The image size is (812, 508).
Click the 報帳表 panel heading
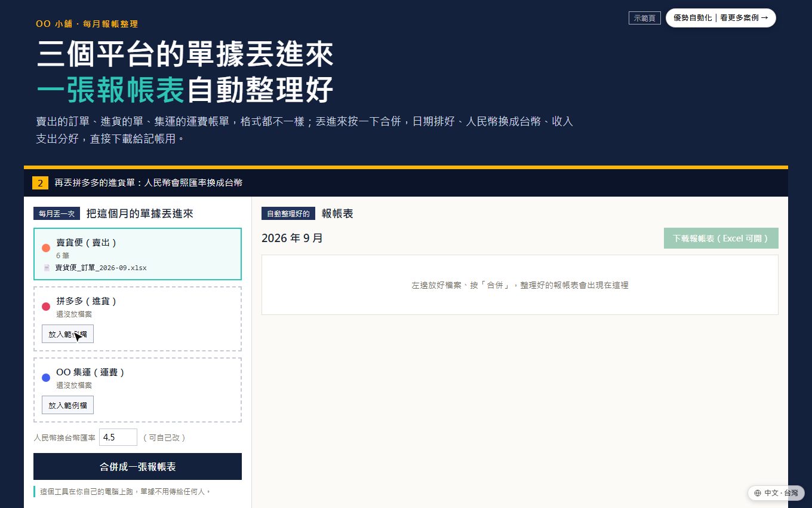pyautogui.click(x=337, y=213)
